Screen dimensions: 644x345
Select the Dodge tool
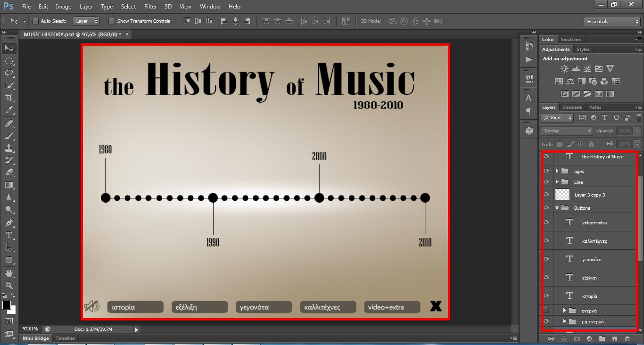9,209
